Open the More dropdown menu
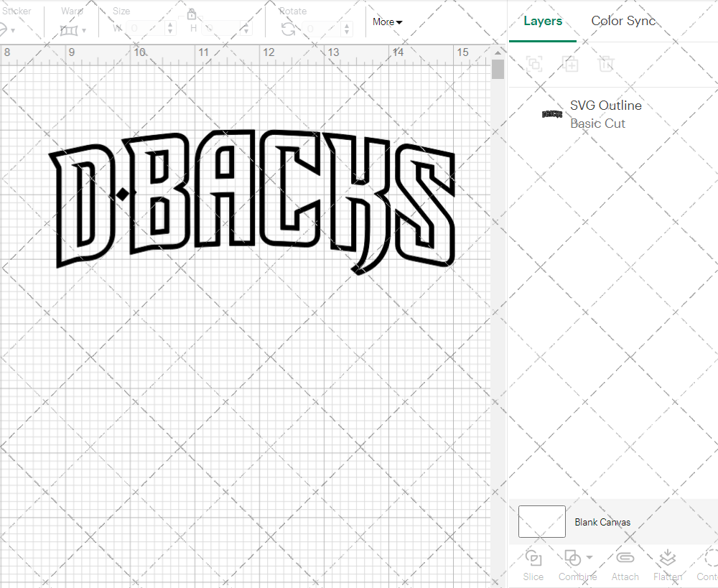The image size is (718, 588). (x=386, y=22)
